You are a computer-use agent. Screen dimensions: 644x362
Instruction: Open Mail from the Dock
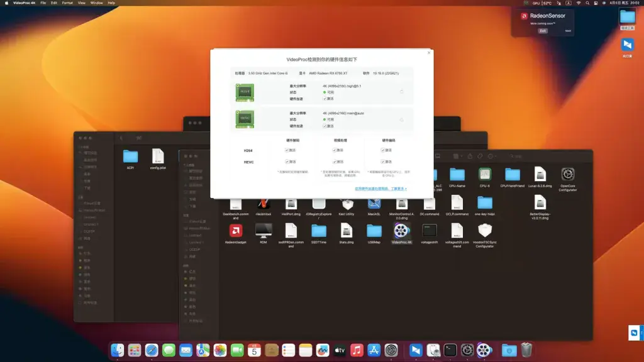click(186, 350)
